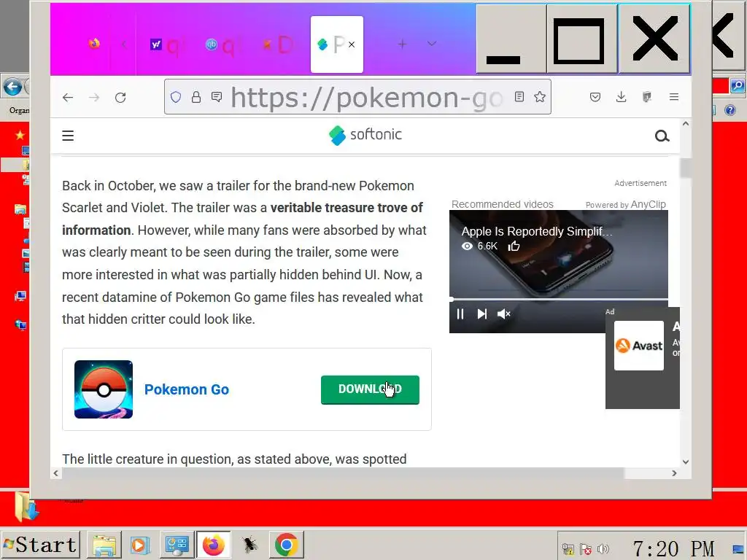Pause the recommended video
747x560 pixels.
(460, 314)
